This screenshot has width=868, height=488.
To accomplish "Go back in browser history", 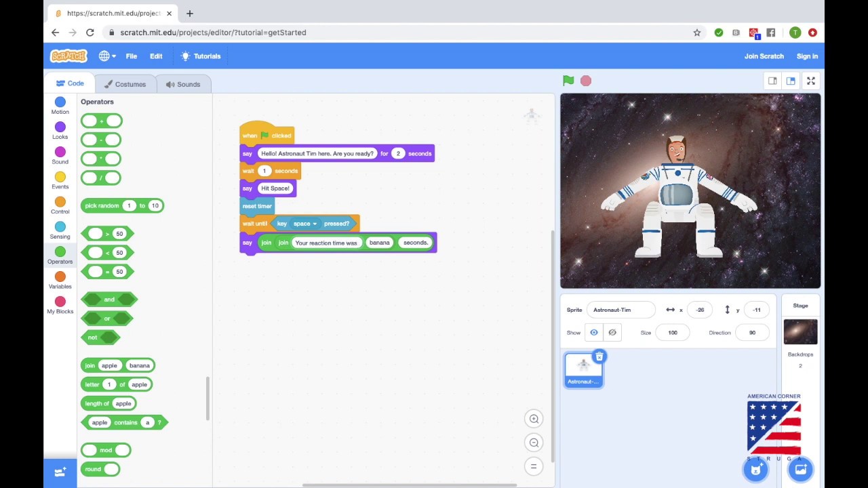I will pos(56,32).
